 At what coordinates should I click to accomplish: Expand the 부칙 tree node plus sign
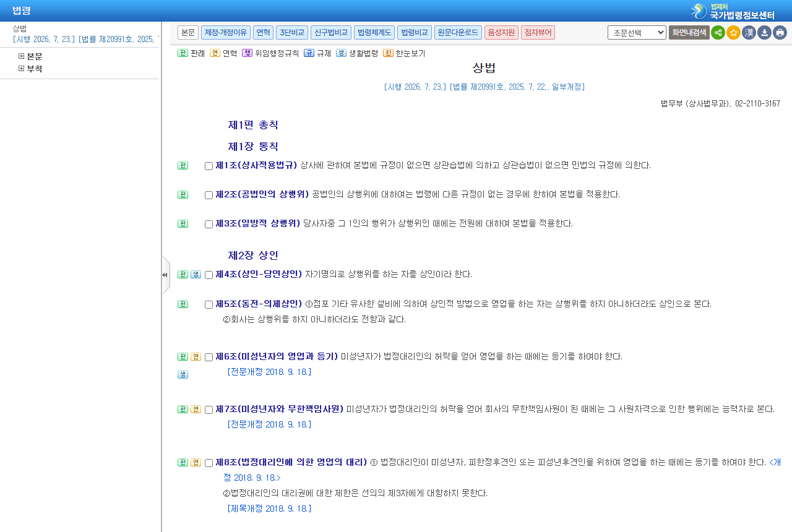click(x=21, y=69)
